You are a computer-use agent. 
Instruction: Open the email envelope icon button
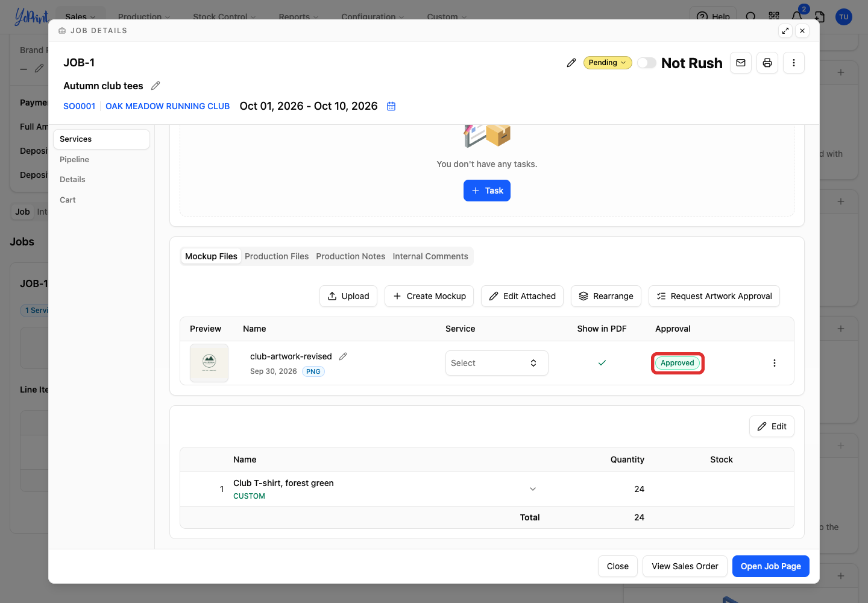(741, 63)
